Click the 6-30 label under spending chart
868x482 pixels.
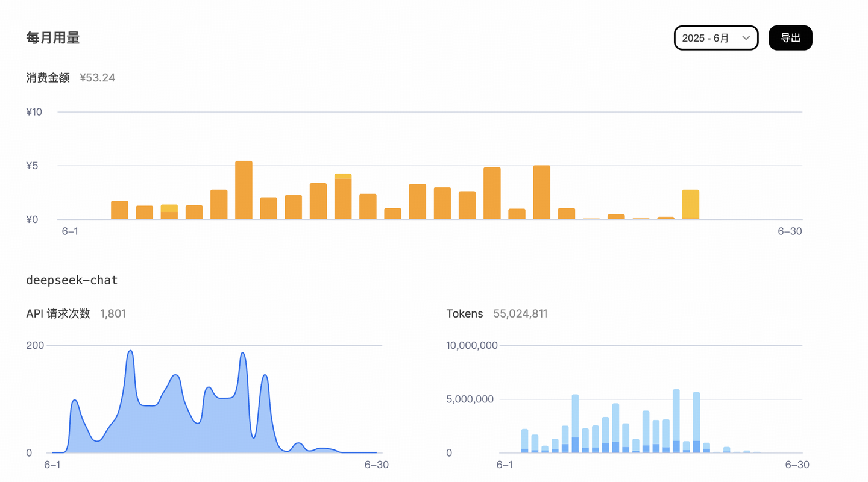pos(789,231)
